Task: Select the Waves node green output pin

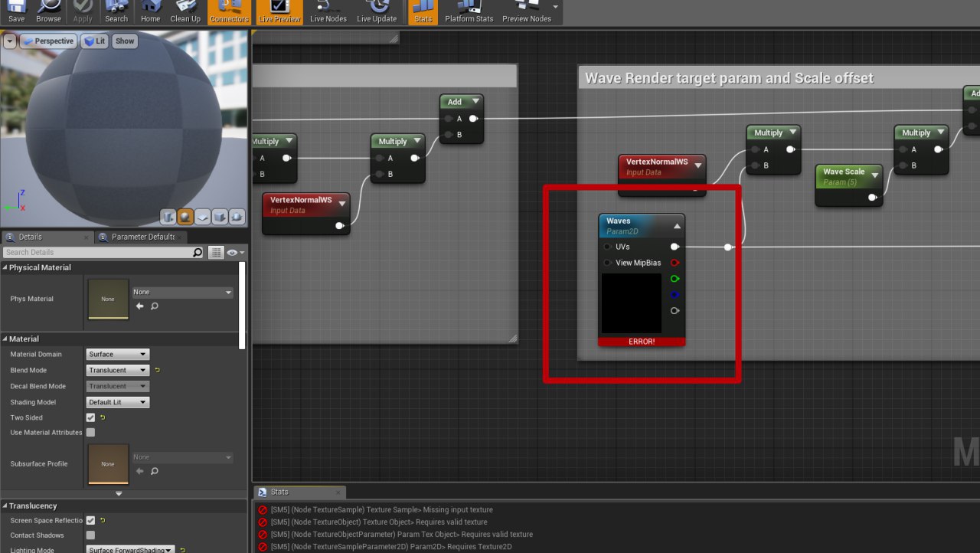Action: point(675,279)
